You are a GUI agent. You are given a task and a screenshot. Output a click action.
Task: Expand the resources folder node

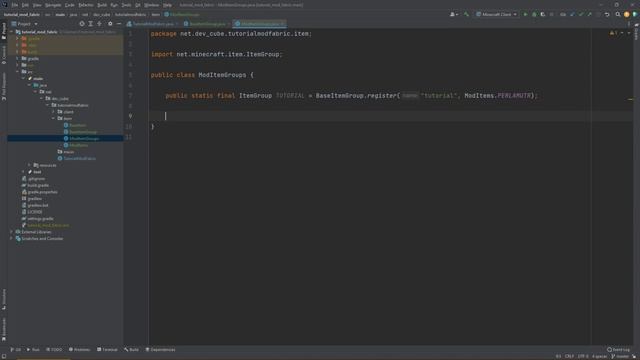29,165
